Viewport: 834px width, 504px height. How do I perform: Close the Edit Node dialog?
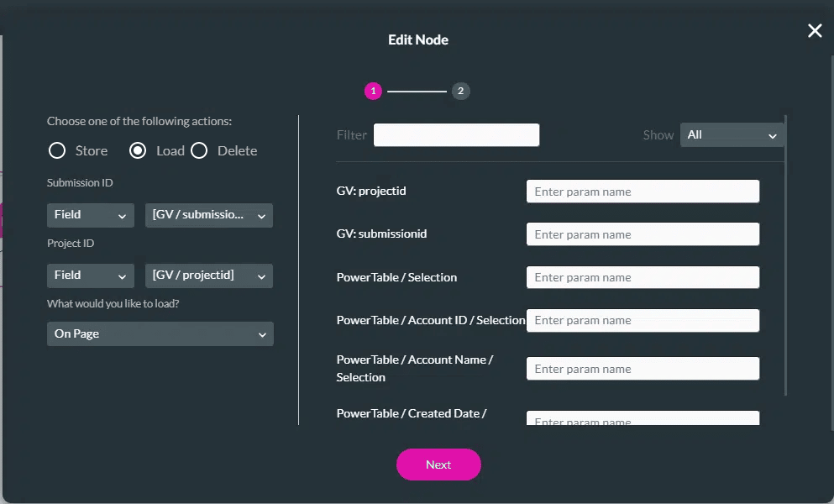coord(815,31)
